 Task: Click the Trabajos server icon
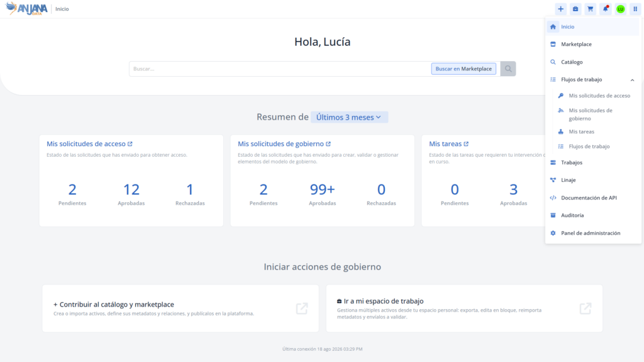[553, 162]
